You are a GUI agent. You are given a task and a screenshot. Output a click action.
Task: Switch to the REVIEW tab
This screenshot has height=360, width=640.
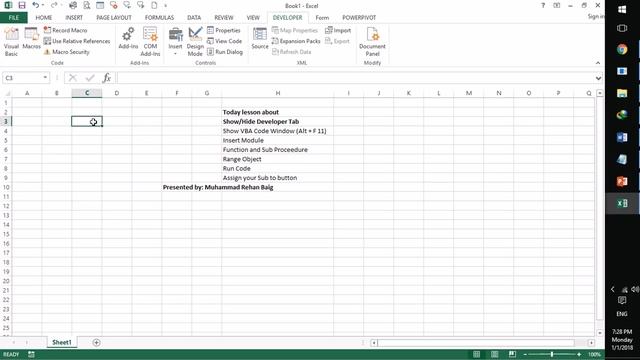(224, 18)
